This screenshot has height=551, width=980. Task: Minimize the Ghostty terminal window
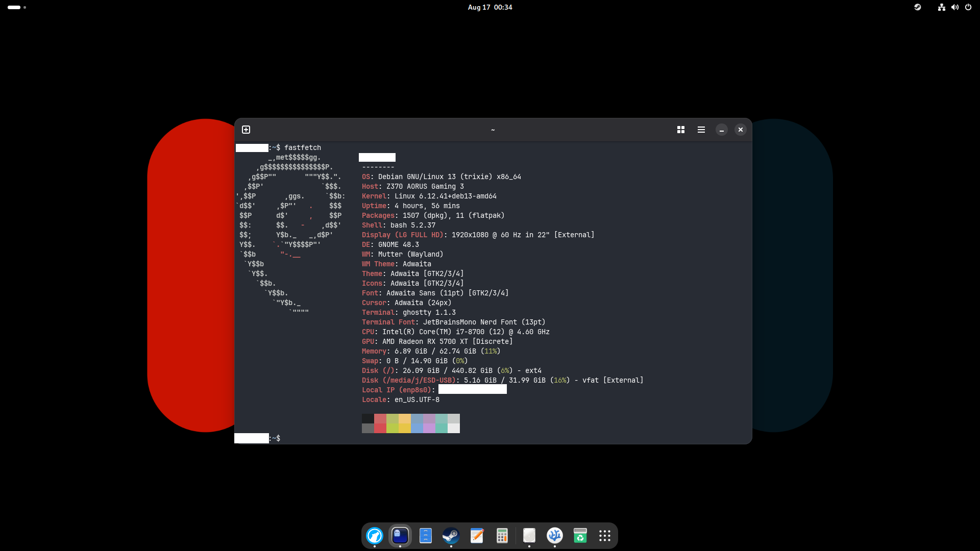point(722,130)
